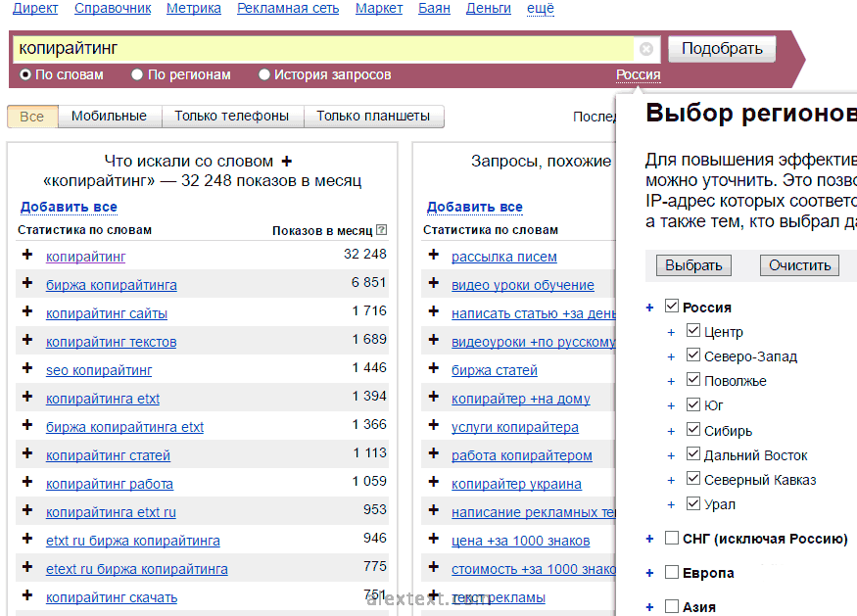Add 'услуги копирайтера' via plus icon
This screenshot has width=857, height=616.
tap(433, 426)
